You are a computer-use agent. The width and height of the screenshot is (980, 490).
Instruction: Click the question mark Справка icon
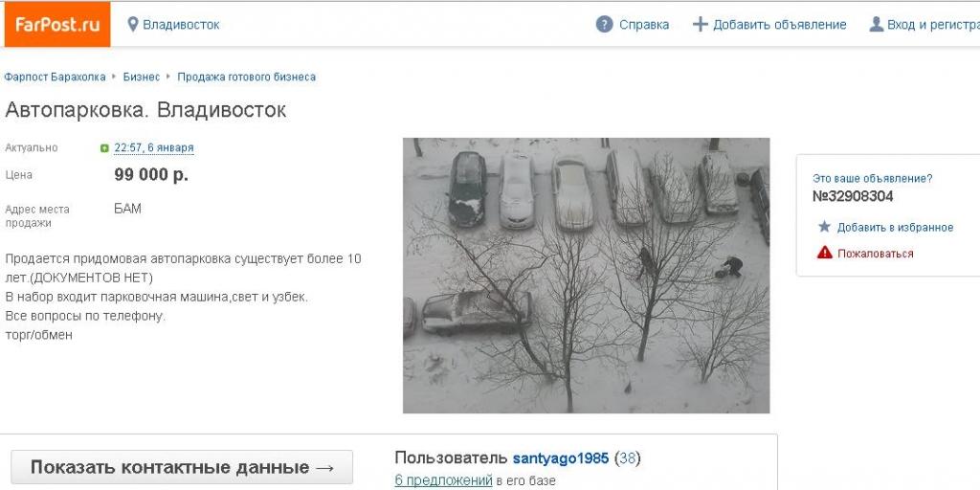(605, 25)
